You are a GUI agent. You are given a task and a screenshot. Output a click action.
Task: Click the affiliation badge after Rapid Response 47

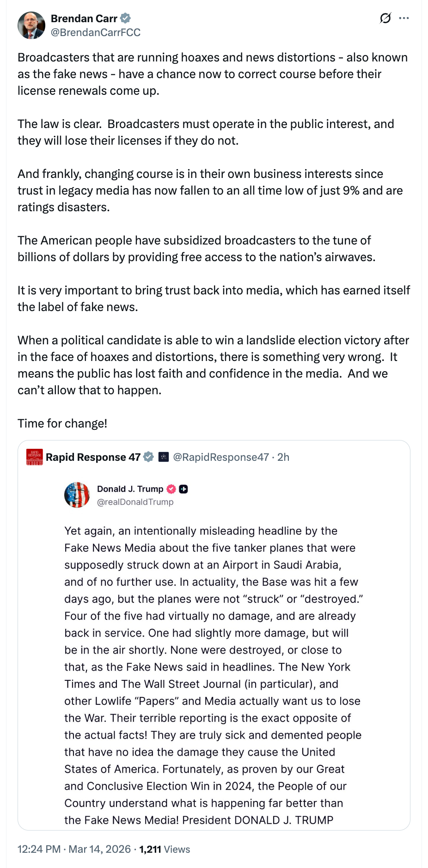[x=164, y=457]
